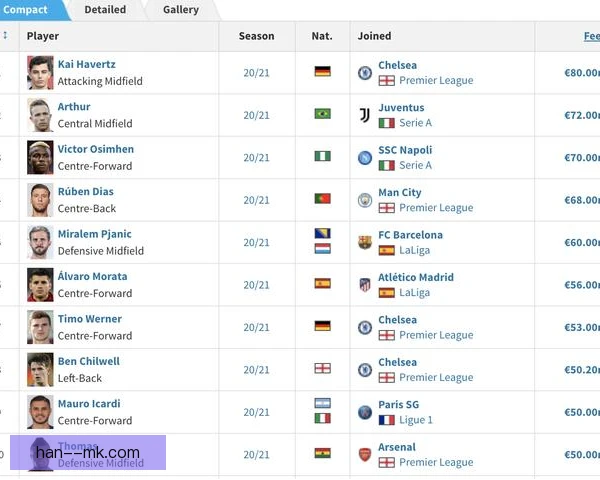Open the Timo Werner player link

click(x=90, y=318)
